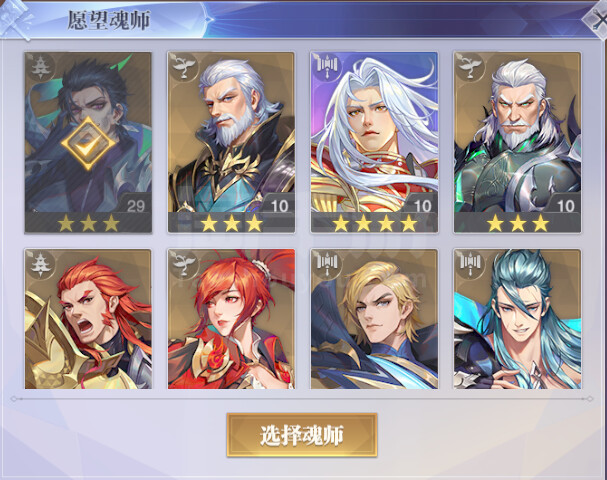Viewport: 607px width, 480px height.
Task: Click the fortress class icon on the blond man card
Action: pyautogui.click(x=327, y=263)
